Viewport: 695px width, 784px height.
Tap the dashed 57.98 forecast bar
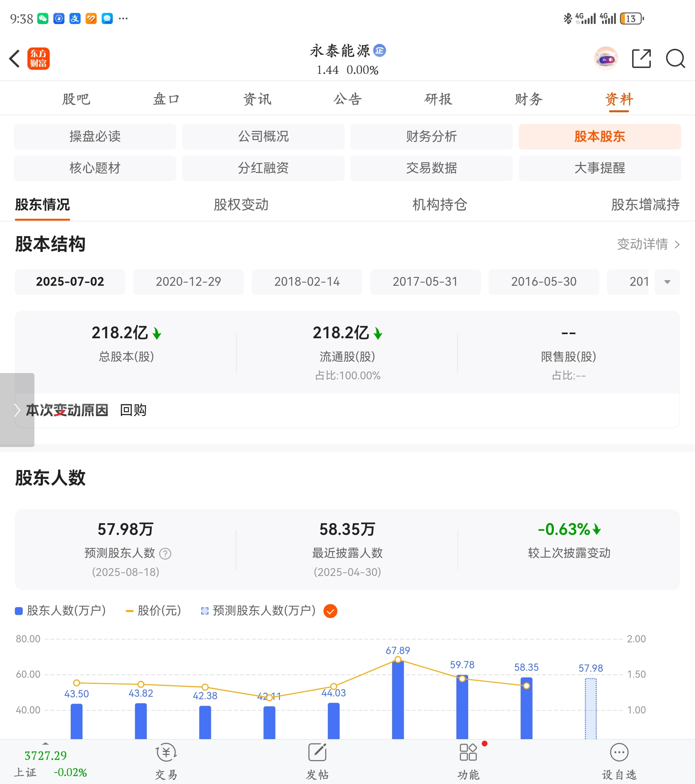pos(591,708)
